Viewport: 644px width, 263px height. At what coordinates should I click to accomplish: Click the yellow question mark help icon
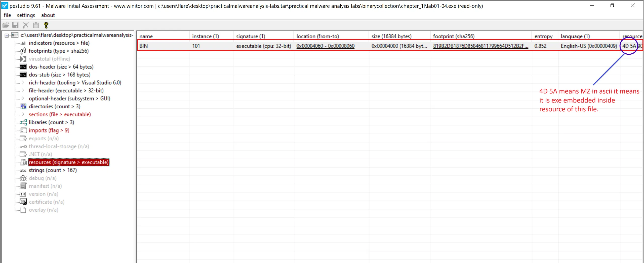(x=46, y=25)
